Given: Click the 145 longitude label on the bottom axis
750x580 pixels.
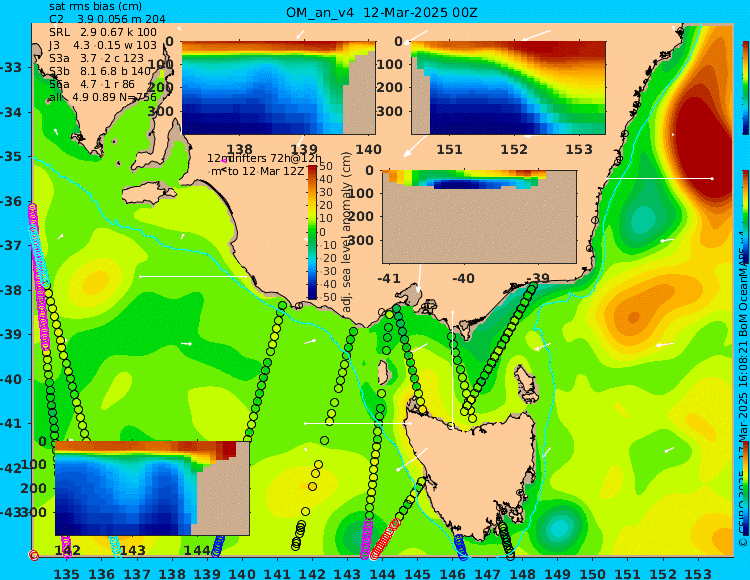Looking at the screenshot, I should [418, 573].
